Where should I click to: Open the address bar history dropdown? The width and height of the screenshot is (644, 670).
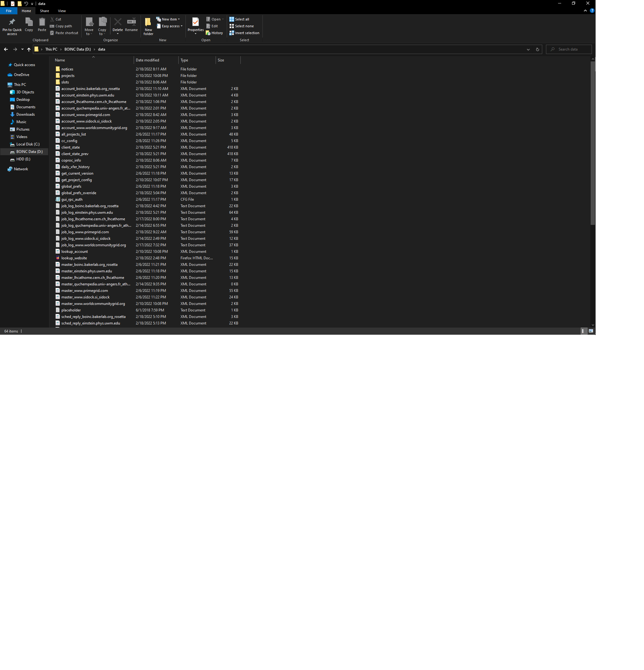(528, 50)
